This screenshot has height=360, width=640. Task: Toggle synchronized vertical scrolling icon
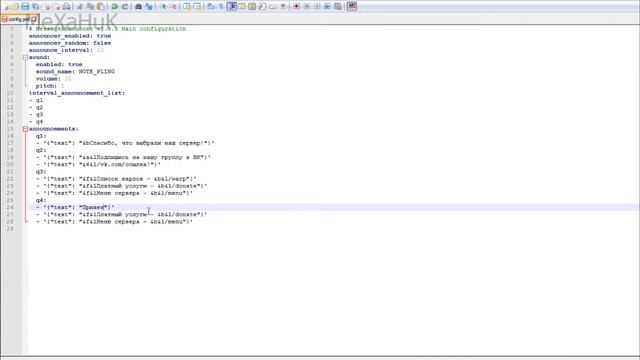pyautogui.click(x=187, y=7)
